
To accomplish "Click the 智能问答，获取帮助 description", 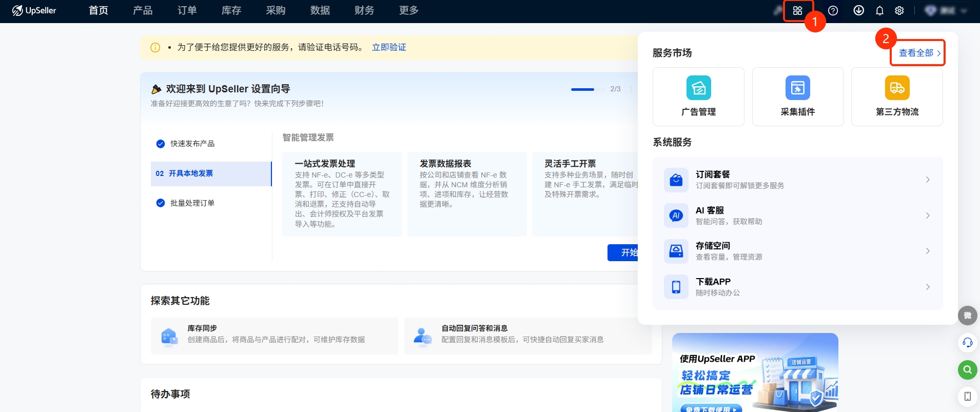I will pos(729,222).
